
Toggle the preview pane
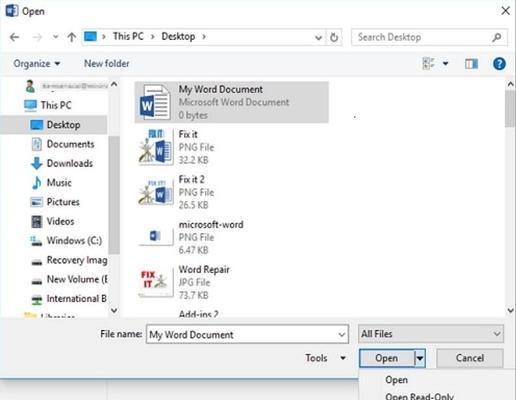click(x=471, y=63)
